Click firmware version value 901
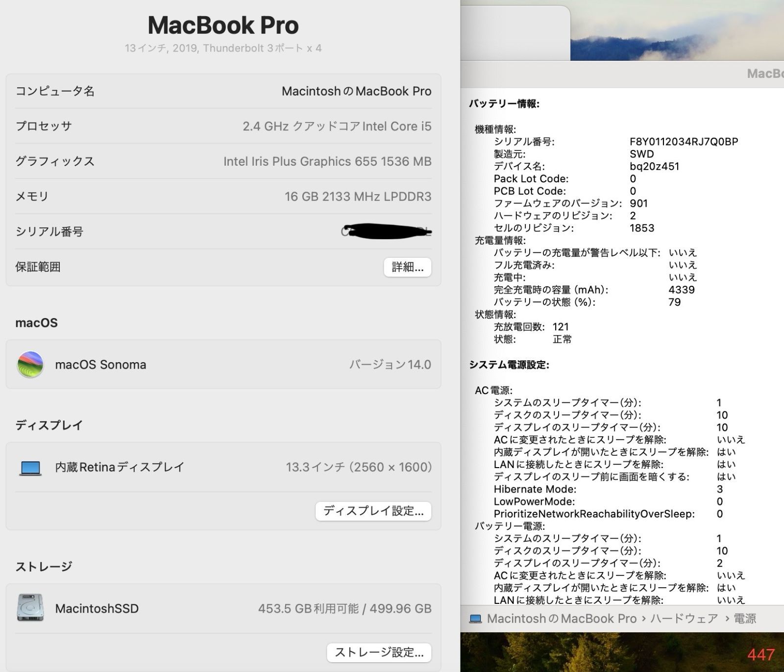The width and height of the screenshot is (784, 672). click(x=638, y=203)
